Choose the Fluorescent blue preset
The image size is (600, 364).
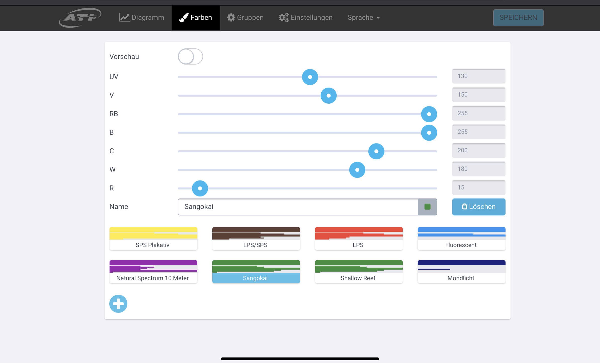461,238
